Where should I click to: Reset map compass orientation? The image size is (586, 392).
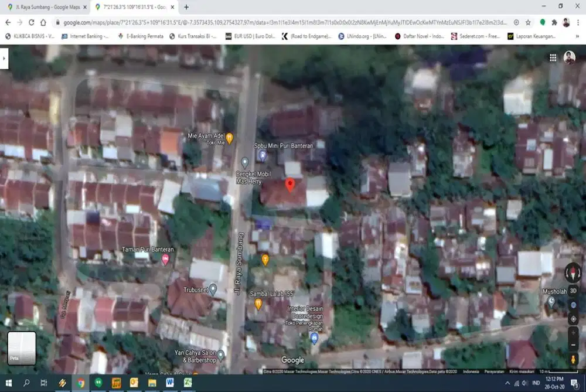[x=573, y=272]
